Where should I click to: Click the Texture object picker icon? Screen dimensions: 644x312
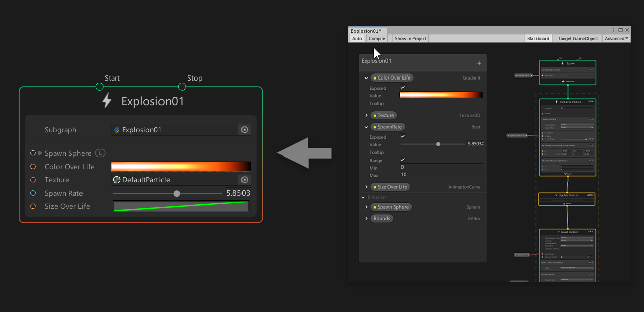(x=245, y=180)
